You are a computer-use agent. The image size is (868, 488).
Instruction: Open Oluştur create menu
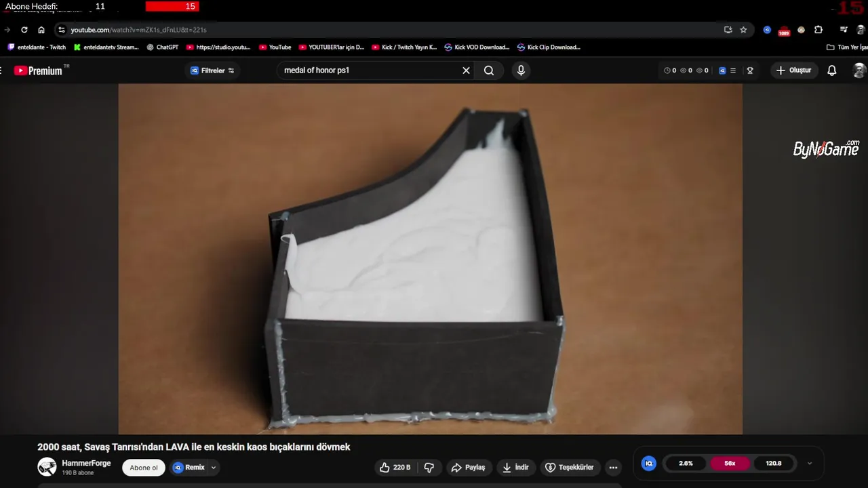(x=794, y=70)
